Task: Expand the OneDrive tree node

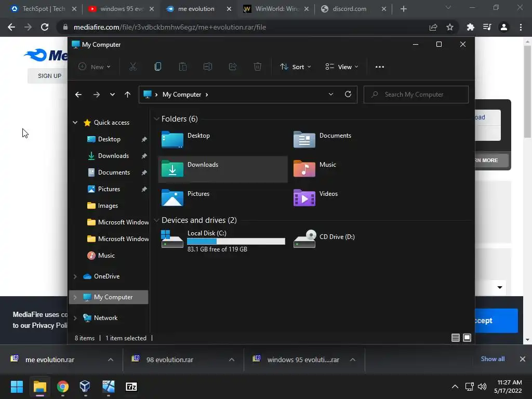Action: (75, 276)
